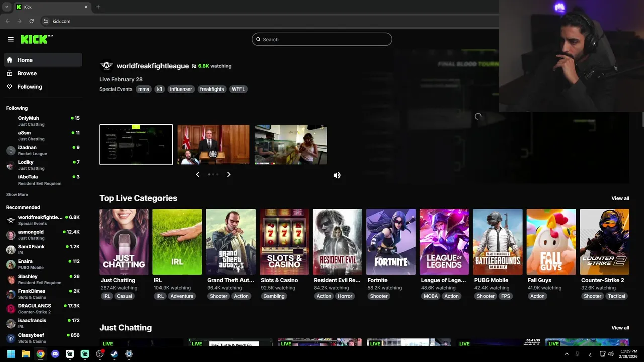This screenshot has height=362, width=644.
Task: Open the tab search dropdown arrow
Action: 7,7
